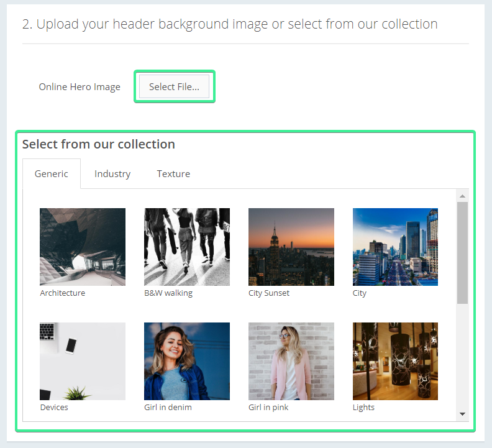Click the Select File... button
This screenshot has width=492, height=448.
point(174,86)
